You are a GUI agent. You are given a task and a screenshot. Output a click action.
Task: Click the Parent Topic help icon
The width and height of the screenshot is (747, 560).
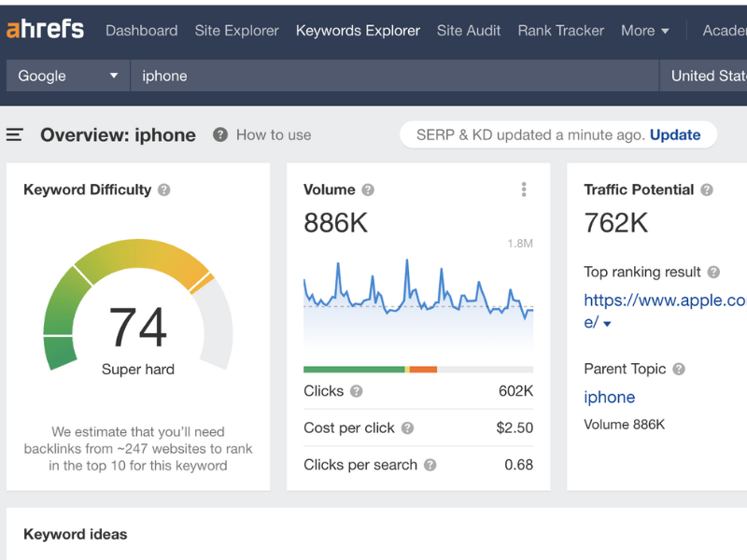pyautogui.click(x=679, y=369)
